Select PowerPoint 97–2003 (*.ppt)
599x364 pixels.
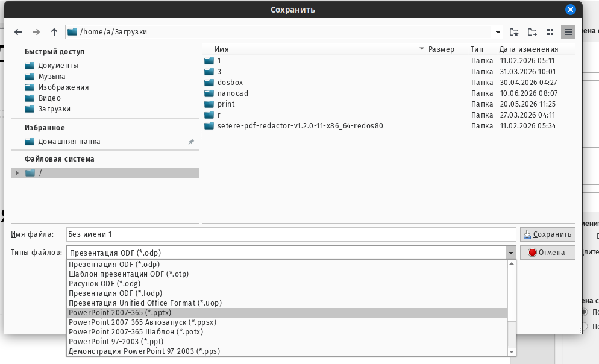coord(287,342)
